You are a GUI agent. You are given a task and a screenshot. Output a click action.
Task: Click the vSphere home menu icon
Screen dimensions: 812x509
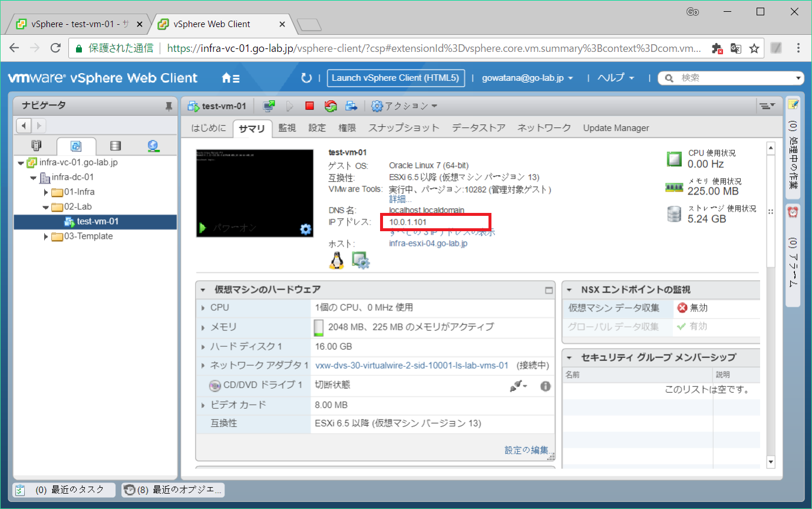click(230, 78)
